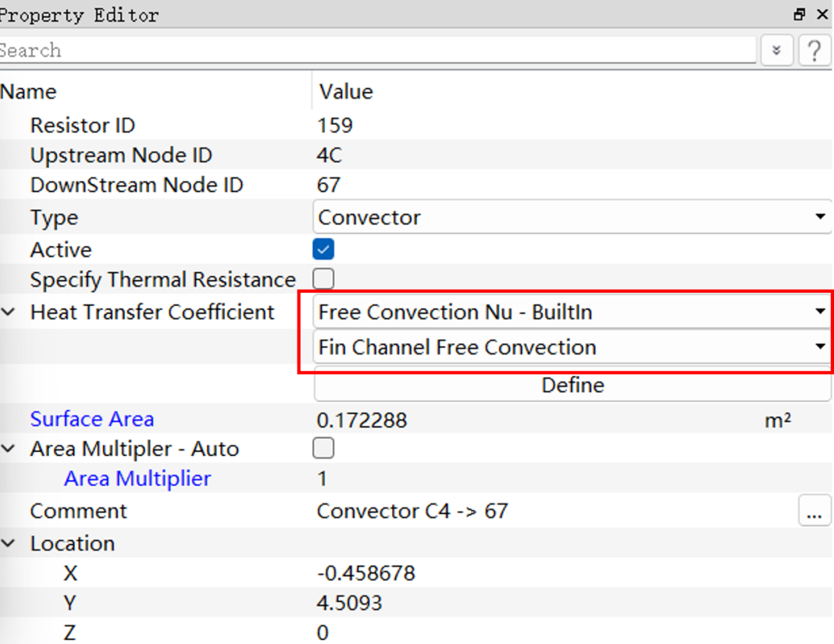The height and width of the screenshot is (644, 834).
Task: Toggle the Active checkbox
Action: [323, 250]
